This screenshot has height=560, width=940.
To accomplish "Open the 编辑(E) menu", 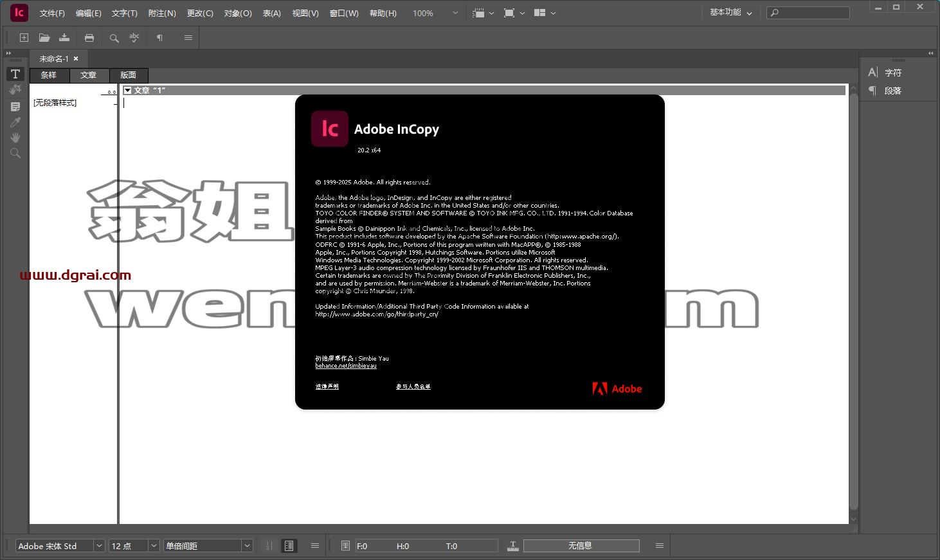I will point(89,13).
